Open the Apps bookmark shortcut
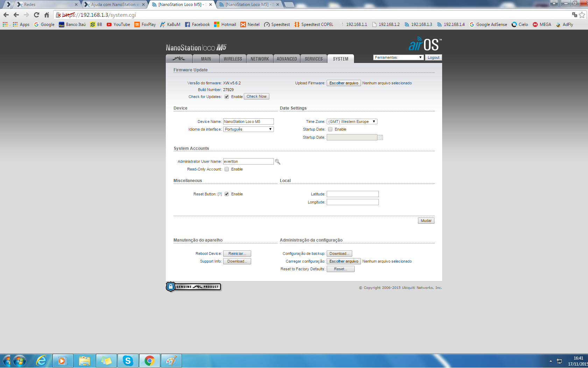 [21, 25]
